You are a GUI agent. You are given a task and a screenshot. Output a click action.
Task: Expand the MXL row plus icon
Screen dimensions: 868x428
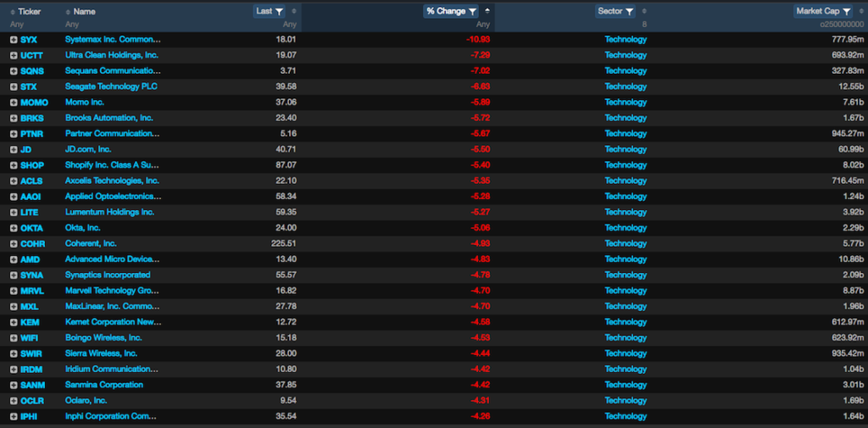pos(14,306)
